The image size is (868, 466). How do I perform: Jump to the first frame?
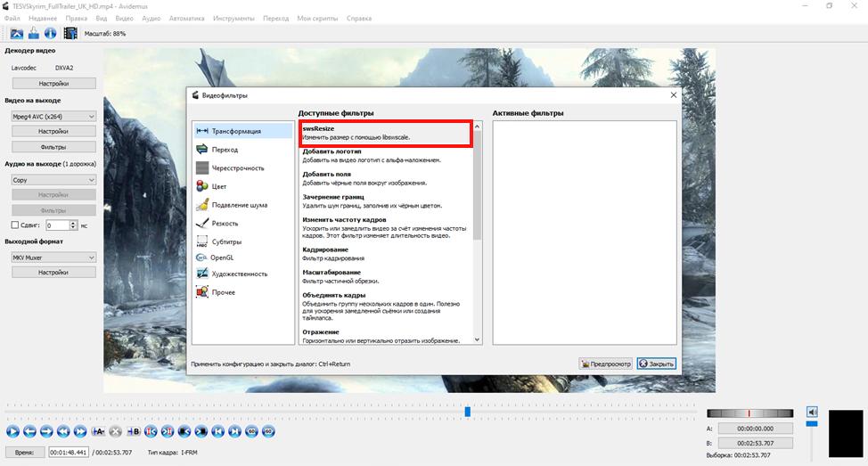pyautogui.click(x=218, y=431)
